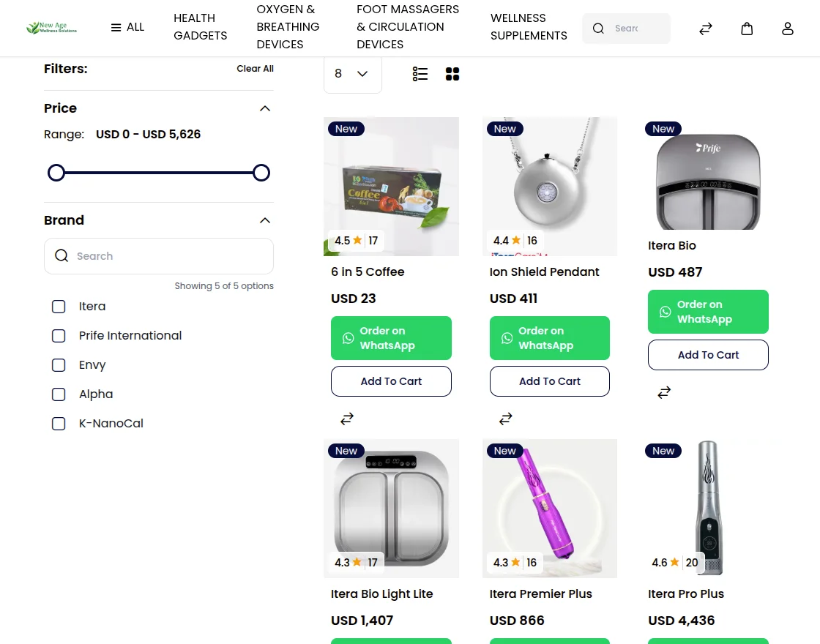Compare the Itera Bio product
The height and width of the screenshot is (644, 820).
[664, 392]
